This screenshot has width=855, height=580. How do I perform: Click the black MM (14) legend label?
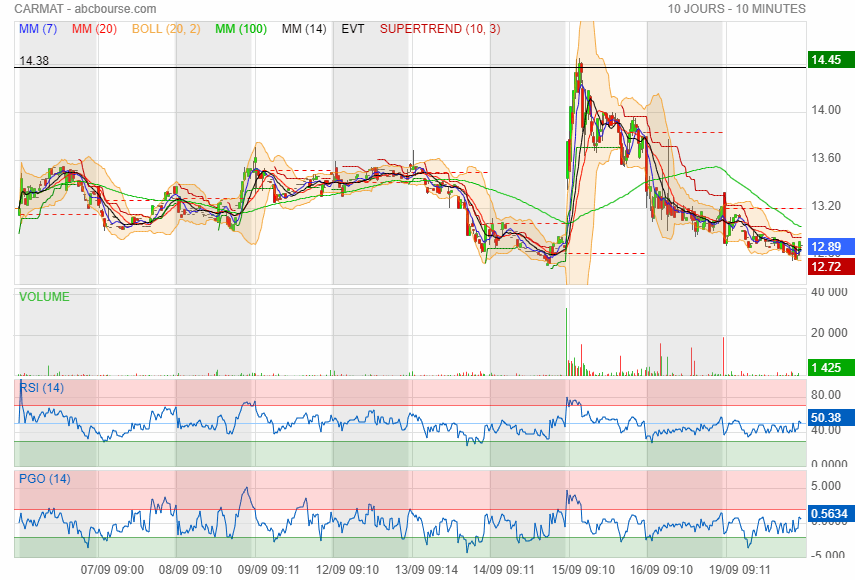coord(304,29)
